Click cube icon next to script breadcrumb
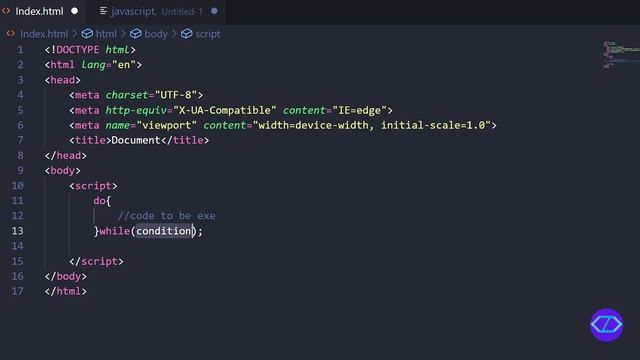The image size is (640, 360). coord(187,33)
